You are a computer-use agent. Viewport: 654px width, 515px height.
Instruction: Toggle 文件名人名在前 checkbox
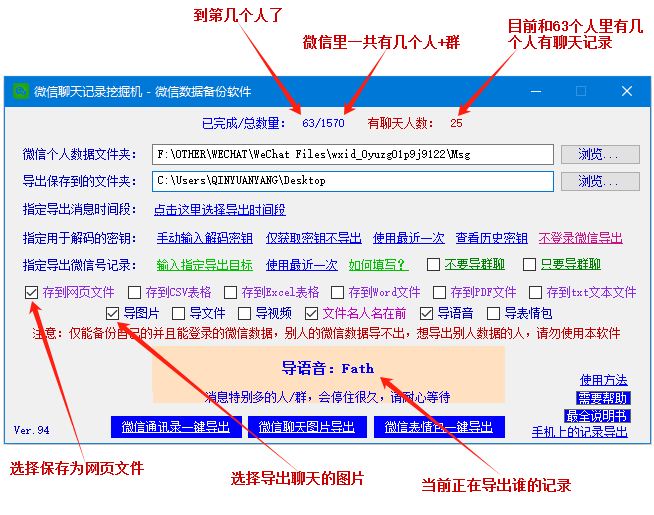[x=311, y=313]
